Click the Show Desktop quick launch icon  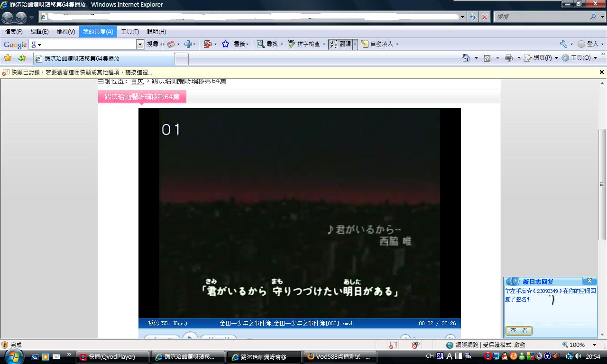35,357
